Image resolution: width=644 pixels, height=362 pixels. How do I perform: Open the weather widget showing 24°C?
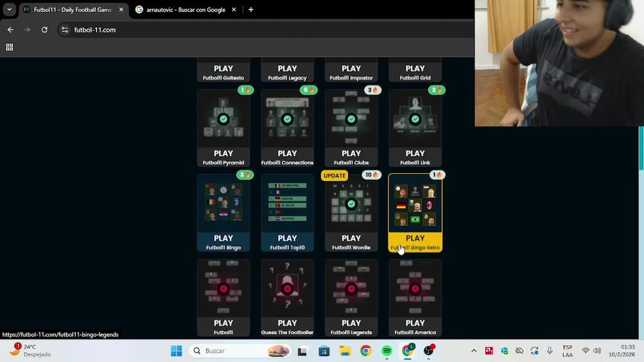(31, 351)
